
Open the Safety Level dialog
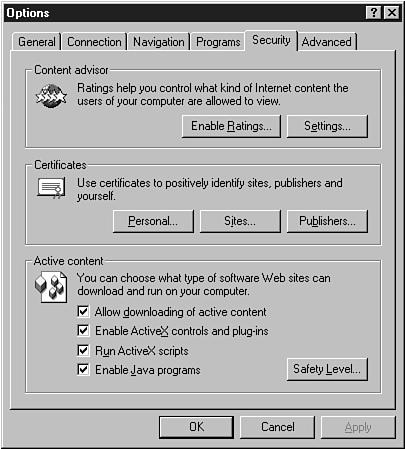[327, 369]
